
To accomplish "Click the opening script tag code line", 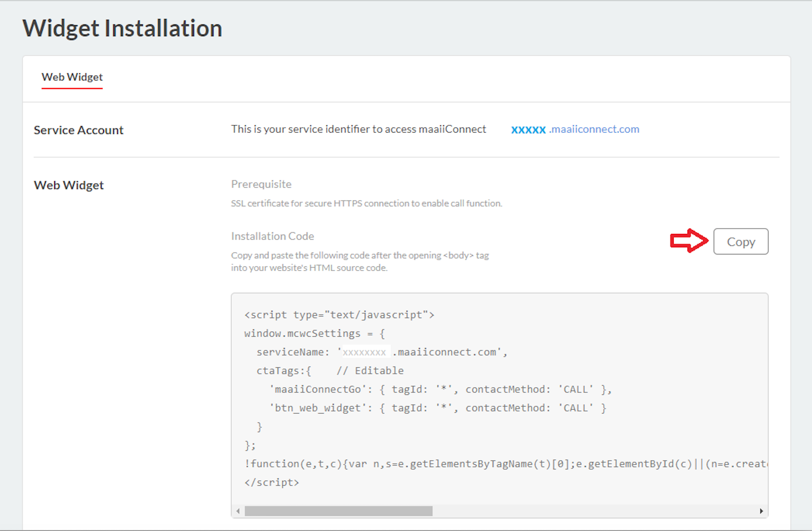I will click(339, 315).
